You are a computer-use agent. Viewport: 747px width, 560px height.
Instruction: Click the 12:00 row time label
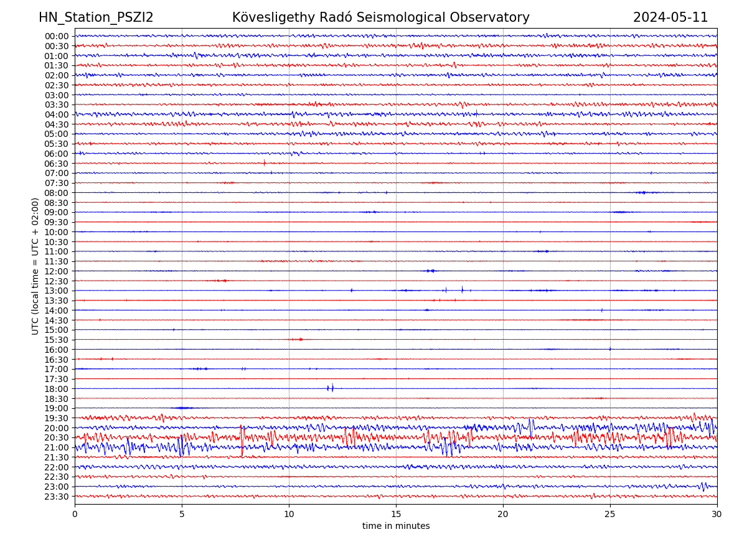(57, 271)
